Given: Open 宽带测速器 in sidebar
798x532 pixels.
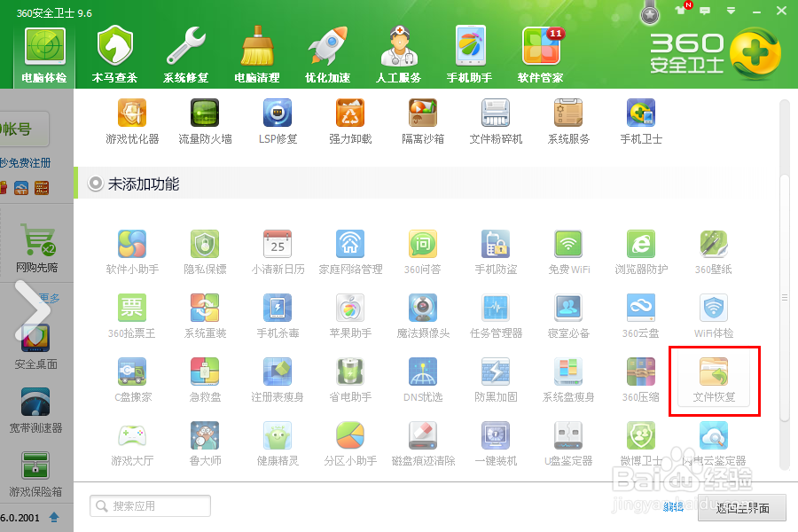Looking at the screenshot, I should pos(35,411).
